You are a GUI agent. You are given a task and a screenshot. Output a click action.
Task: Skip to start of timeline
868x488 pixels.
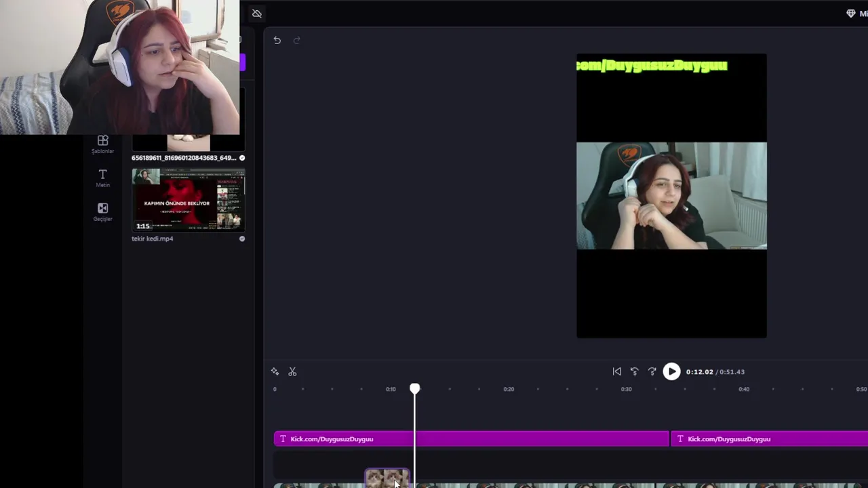click(x=616, y=371)
